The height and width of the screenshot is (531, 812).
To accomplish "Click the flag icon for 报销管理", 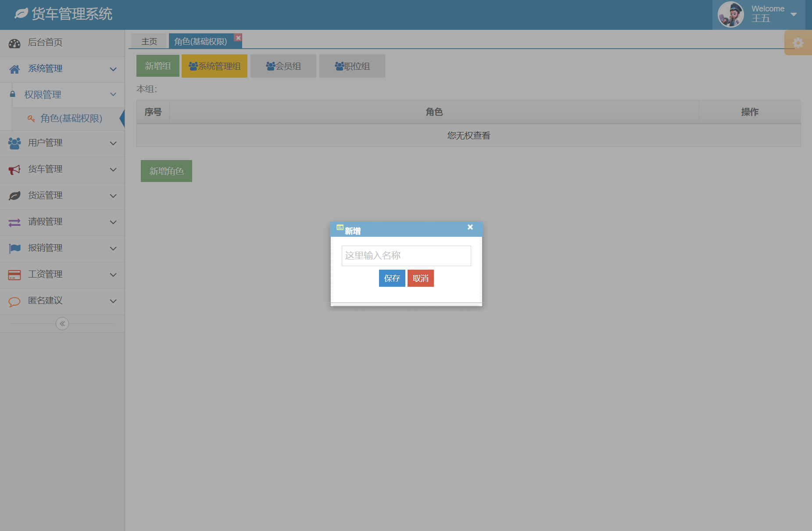I will [14, 249].
